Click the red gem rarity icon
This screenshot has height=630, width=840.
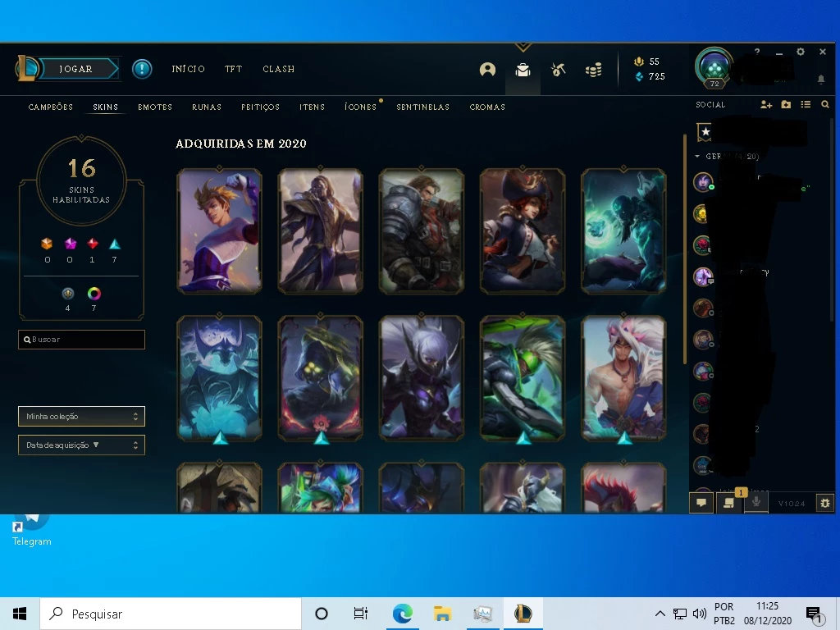pos(93,244)
